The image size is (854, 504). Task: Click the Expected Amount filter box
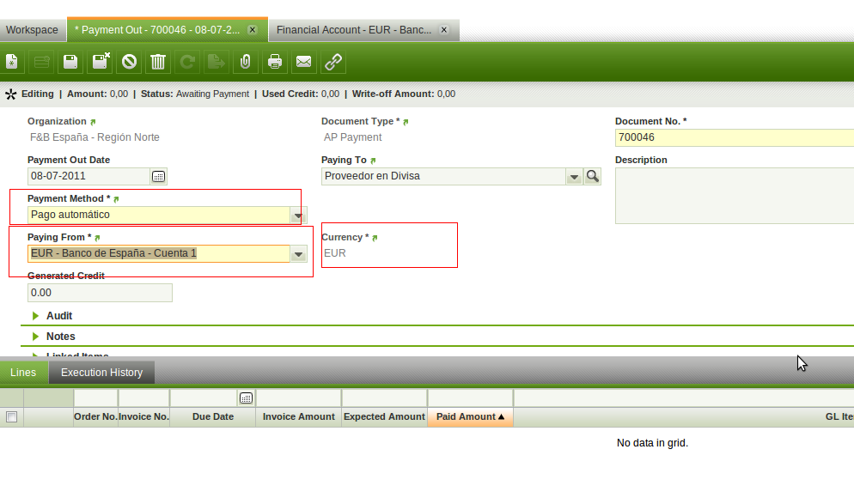(x=384, y=398)
